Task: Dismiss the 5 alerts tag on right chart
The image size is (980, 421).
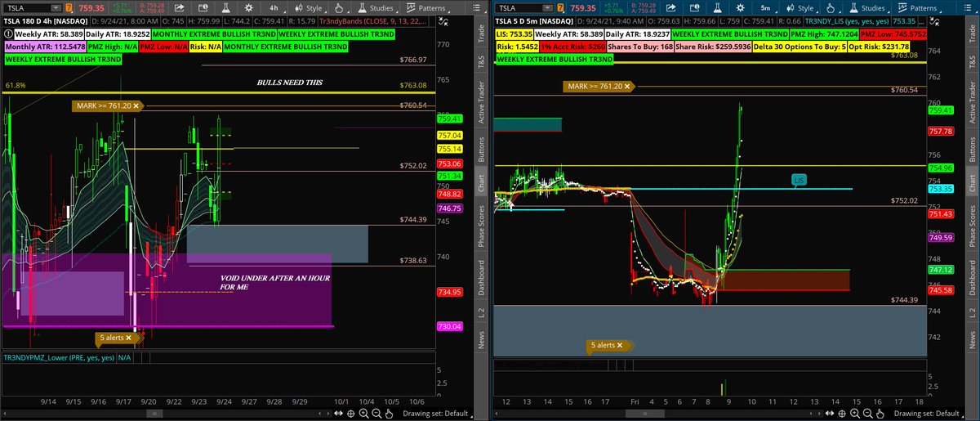Action: click(618, 345)
